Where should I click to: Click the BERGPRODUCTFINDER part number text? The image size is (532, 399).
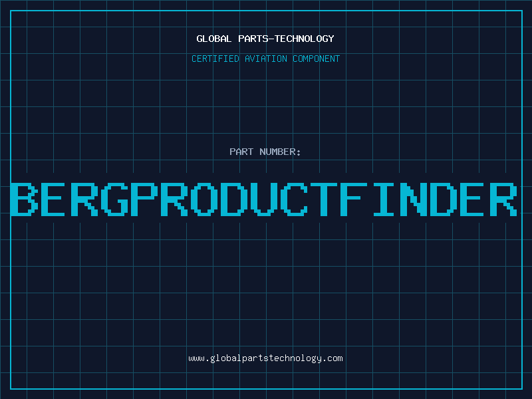[264, 199]
